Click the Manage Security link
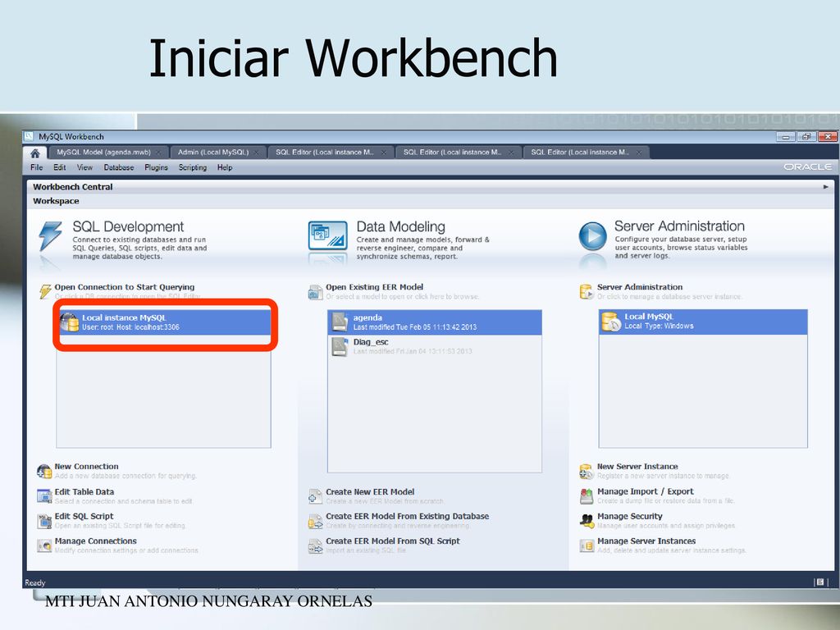The image size is (840, 630). [630, 517]
